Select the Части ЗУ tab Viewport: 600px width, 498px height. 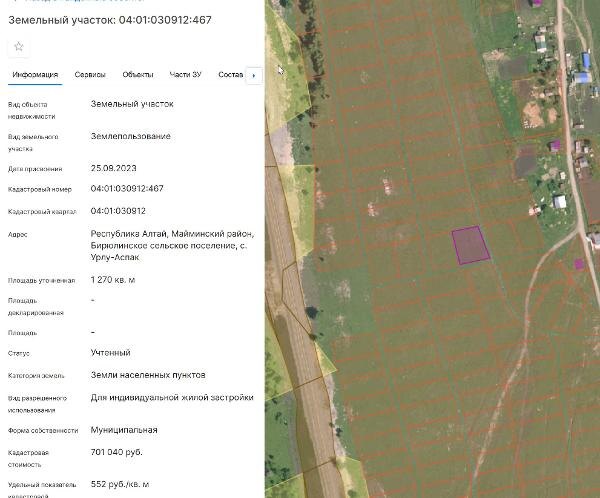pos(185,75)
